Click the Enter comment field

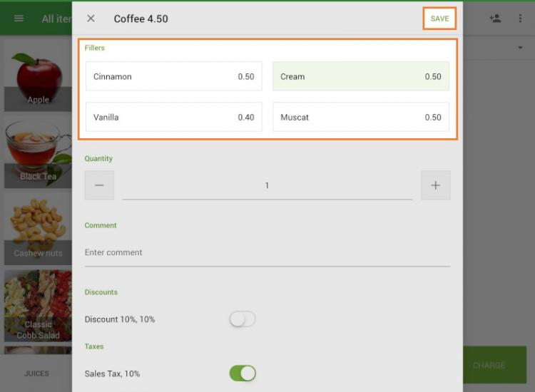point(267,252)
